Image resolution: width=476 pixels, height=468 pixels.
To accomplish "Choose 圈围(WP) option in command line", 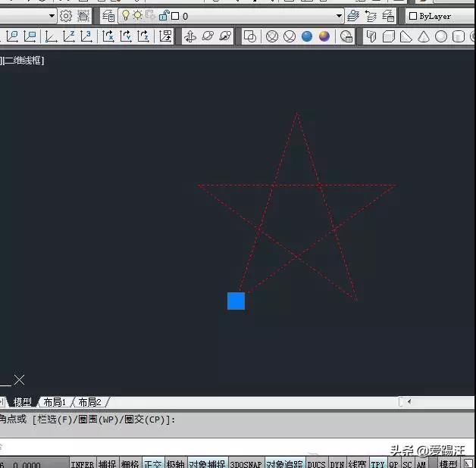I will [99, 420].
